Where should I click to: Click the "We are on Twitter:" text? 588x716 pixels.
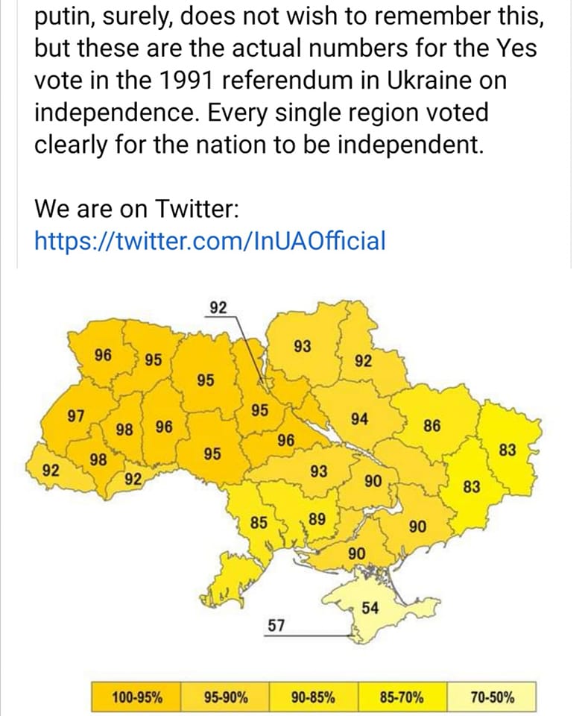tap(136, 207)
